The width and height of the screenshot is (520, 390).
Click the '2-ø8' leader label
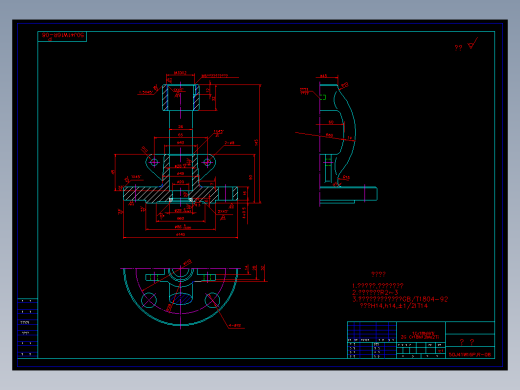click(229, 143)
